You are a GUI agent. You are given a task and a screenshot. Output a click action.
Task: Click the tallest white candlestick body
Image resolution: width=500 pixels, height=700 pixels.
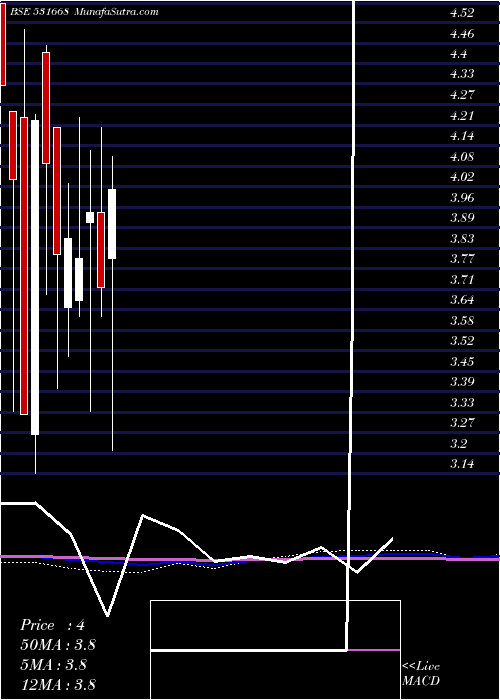tap(35, 277)
